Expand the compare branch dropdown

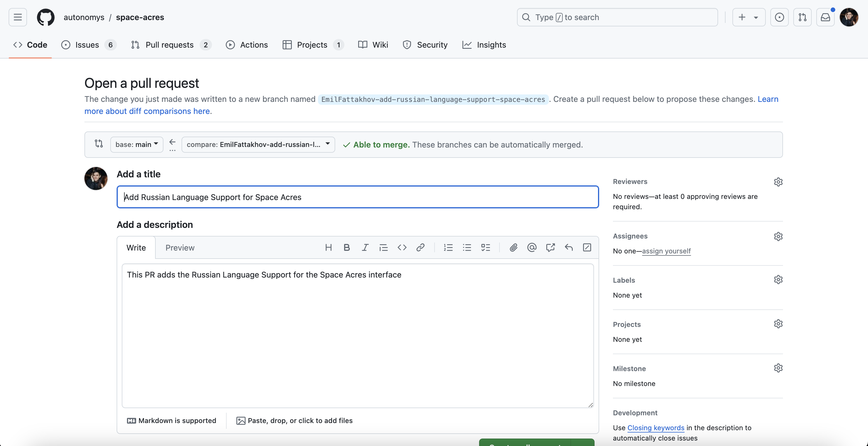click(x=258, y=144)
